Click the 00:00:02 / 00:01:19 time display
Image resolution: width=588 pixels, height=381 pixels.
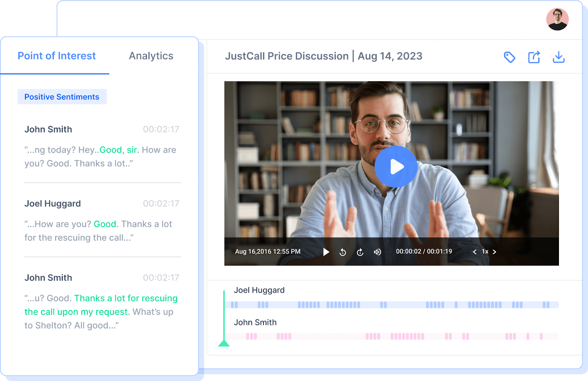pyautogui.click(x=424, y=252)
